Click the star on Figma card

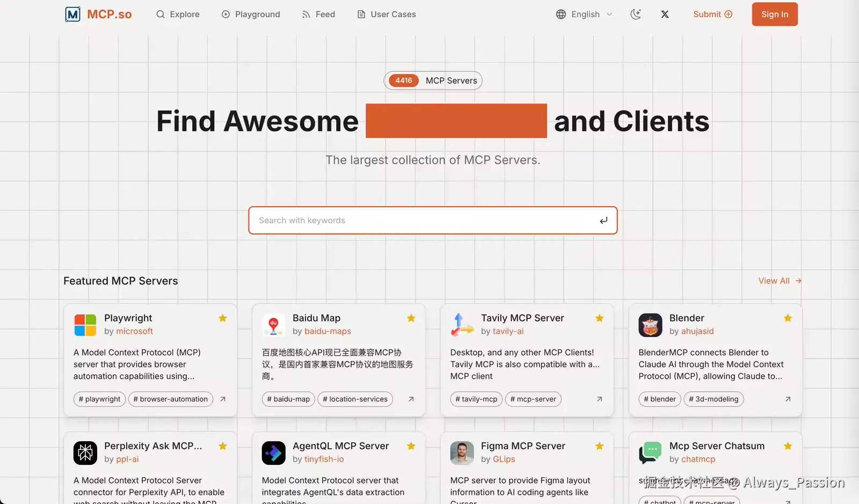tap(600, 446)
